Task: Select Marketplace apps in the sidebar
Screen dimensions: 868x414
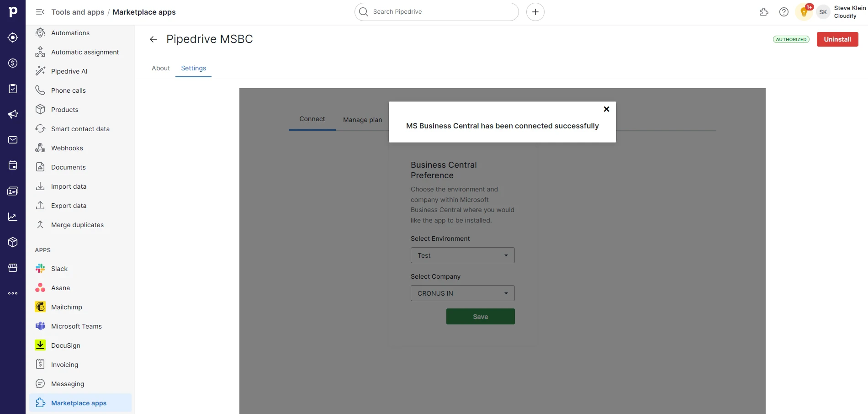Action: 80,403
